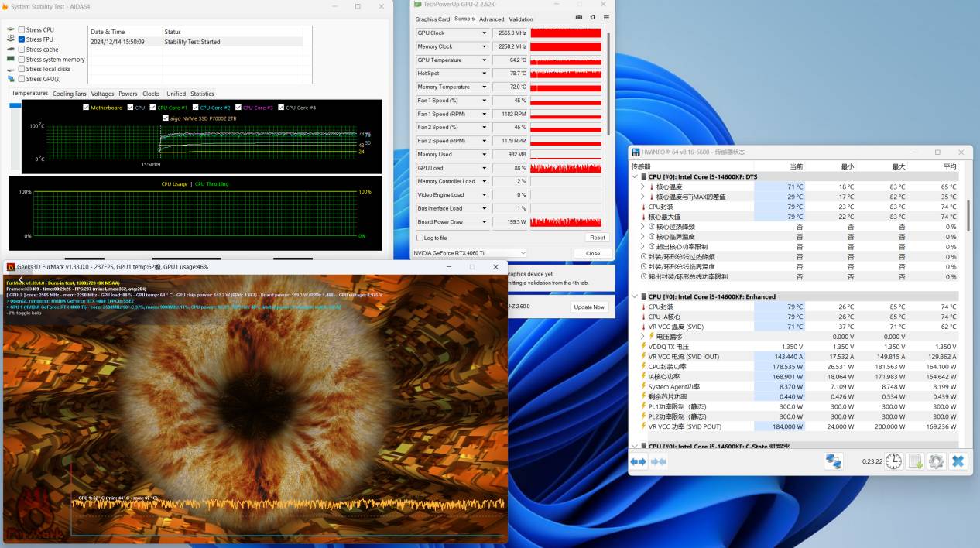Image resolution: width=980 pixels, height=548 pixels.
Task: Expand the 核心温度 row in HWiNFO
Action: click(x=642, y=187)
